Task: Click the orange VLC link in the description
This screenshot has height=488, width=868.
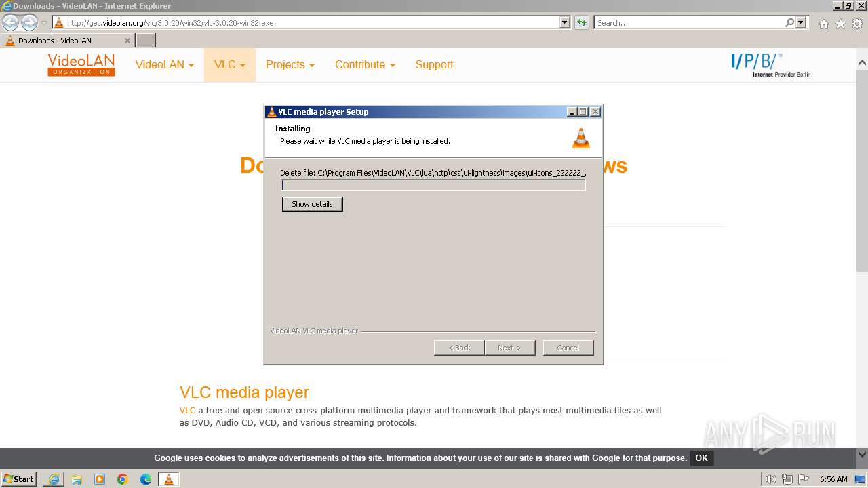Action: tap(187, 410)
